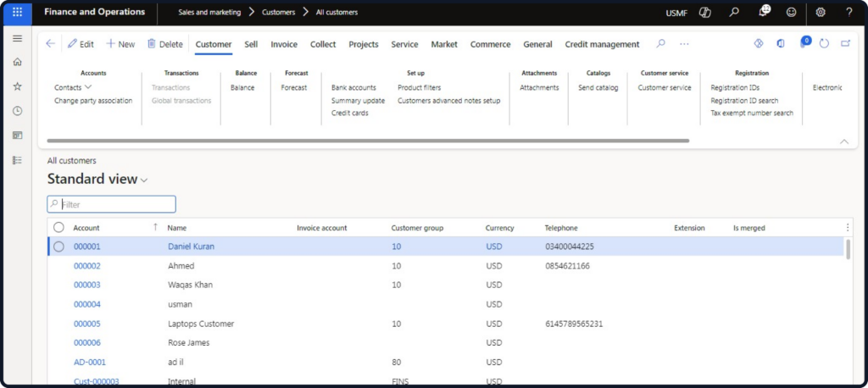The image size is (868, 388).
Task: Open Copilot icon in top bar
Action: (x=704, y=12)
